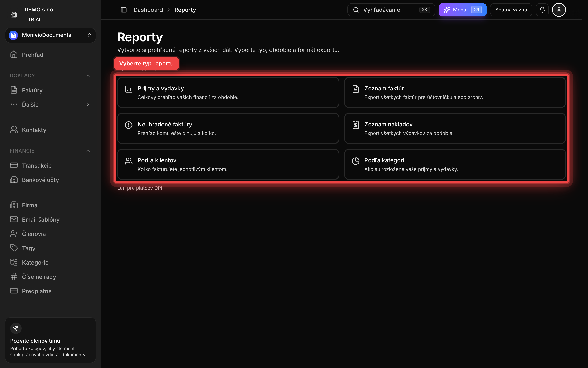Viewport: 588px width, 368px height.
Task: Click the Členovia add-user icon
Action: [x=14, y=234]
